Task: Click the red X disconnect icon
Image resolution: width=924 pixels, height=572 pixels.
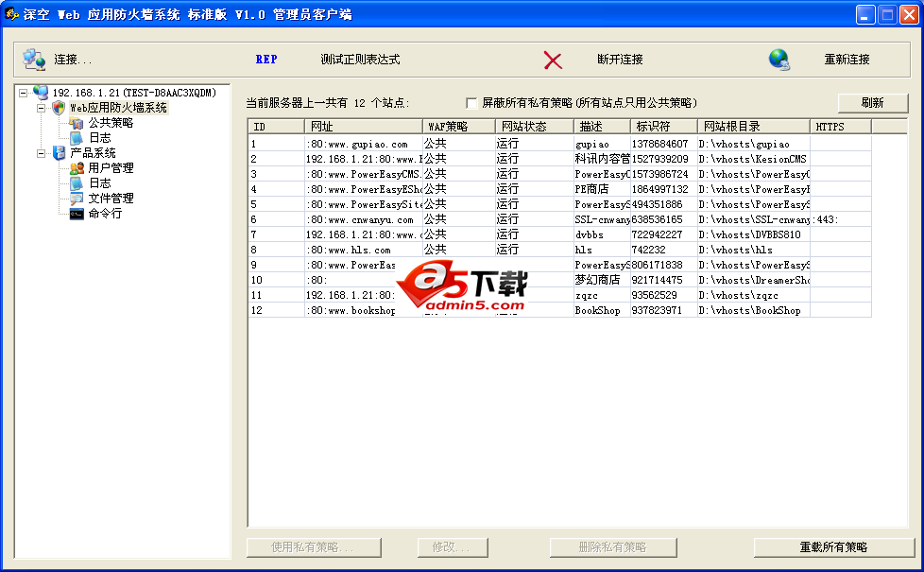Action: click(552, 60)
